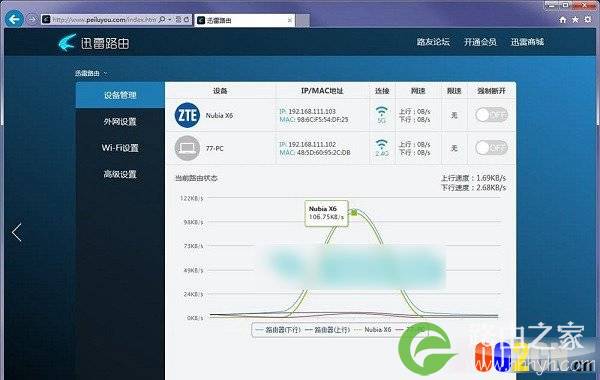Select 外网设置 in the sidebar
This screenshot has width=600, height=380.
[120, 122]
